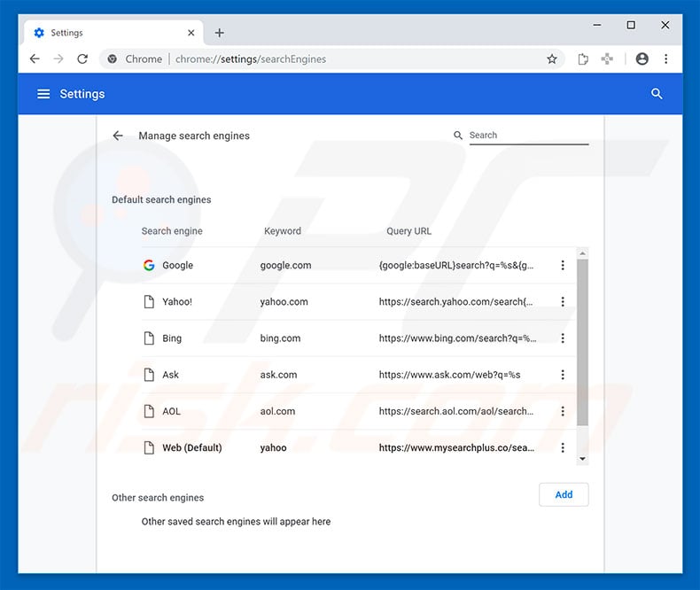Click the Settings title in the blue bar
This screenshot has width=700, height=590.
click(x=82, y=94)
